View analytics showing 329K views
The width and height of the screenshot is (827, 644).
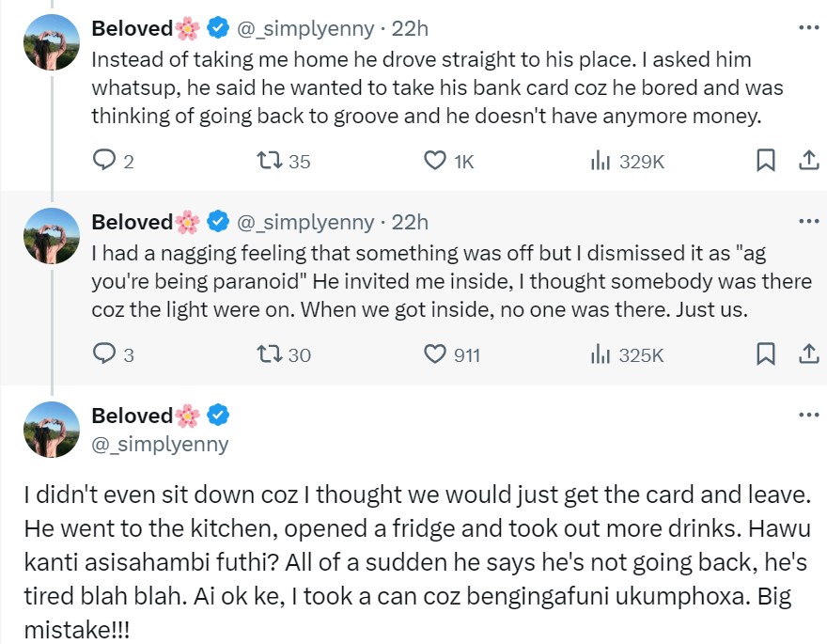pos(601,161)
